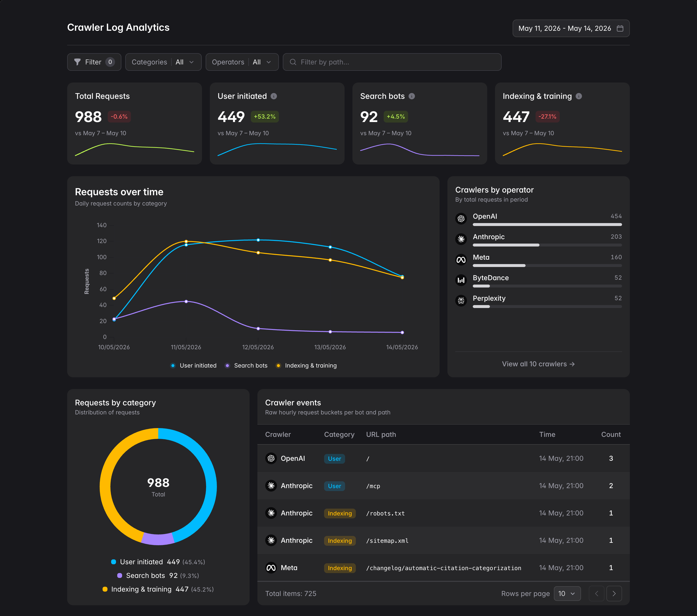Image resolution: width=697 pixels, height=616 pixels.
Task: Click Perplexity logo in operator list
Action: (x=461, y=301)
